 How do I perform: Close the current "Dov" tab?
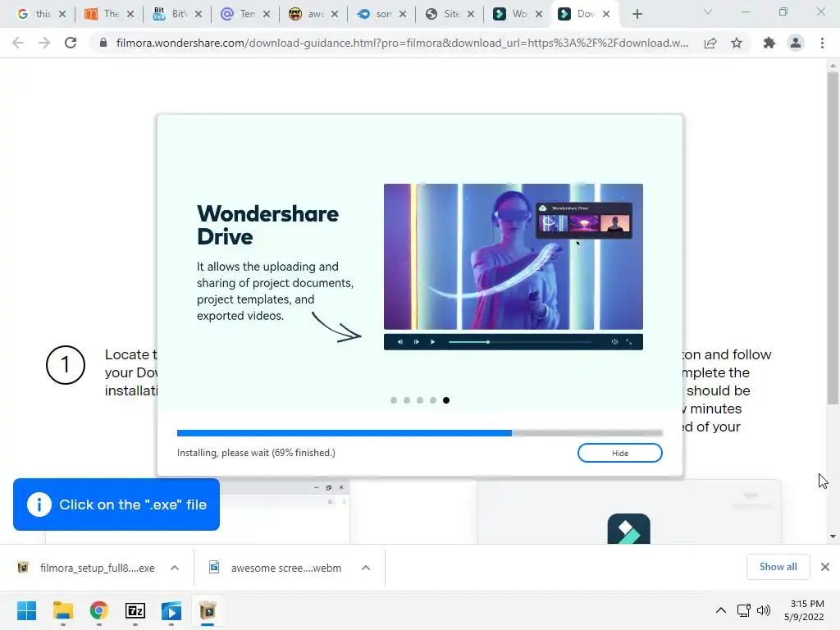pyautogui.click(x=606, y=14)
